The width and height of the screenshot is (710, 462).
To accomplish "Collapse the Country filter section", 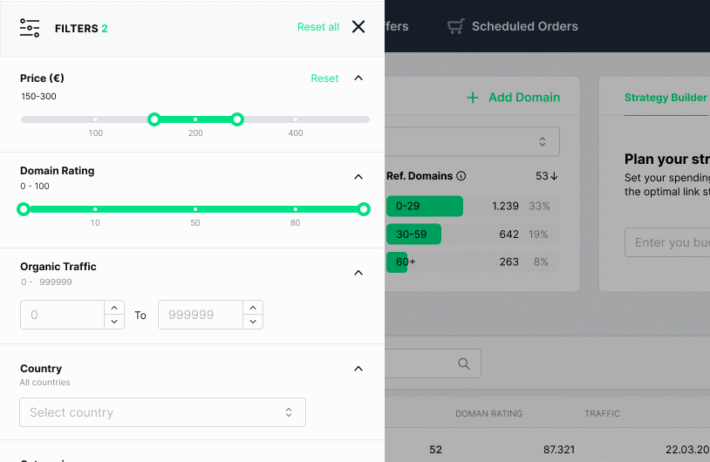I will (359, 369).
